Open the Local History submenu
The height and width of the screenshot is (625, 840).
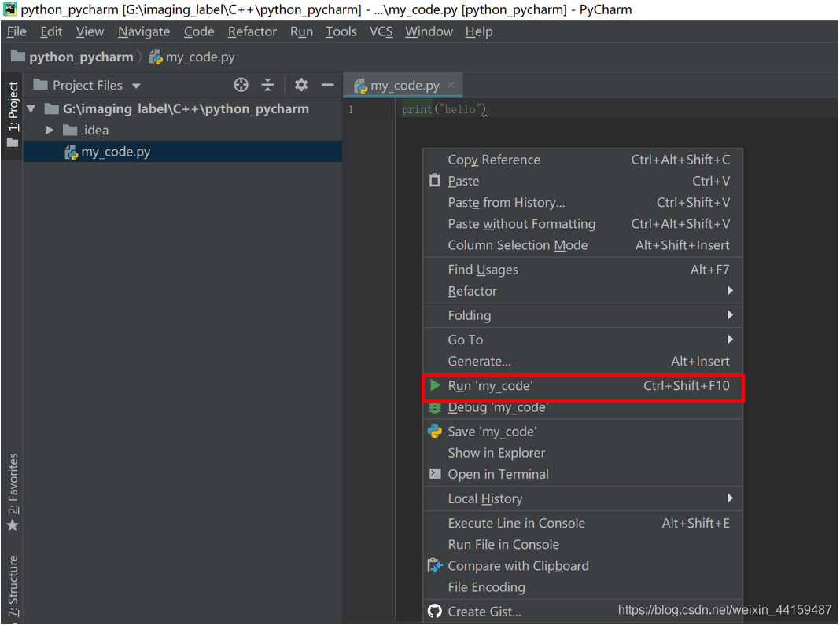583,498
